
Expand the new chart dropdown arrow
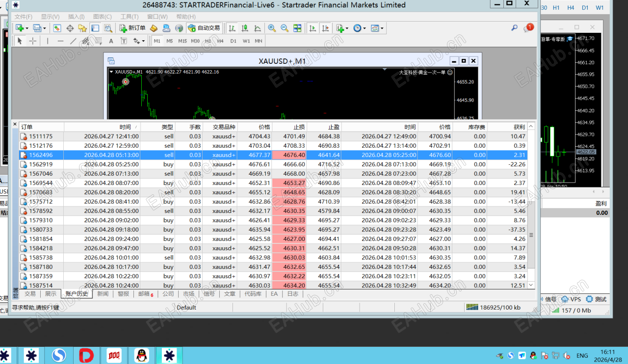pos(27,28)
